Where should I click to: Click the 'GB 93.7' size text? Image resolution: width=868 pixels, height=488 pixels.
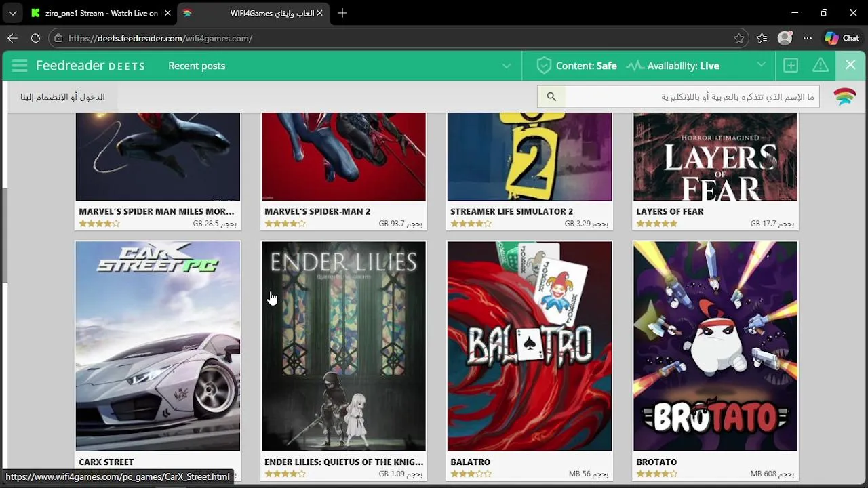[x=401, y=224]
